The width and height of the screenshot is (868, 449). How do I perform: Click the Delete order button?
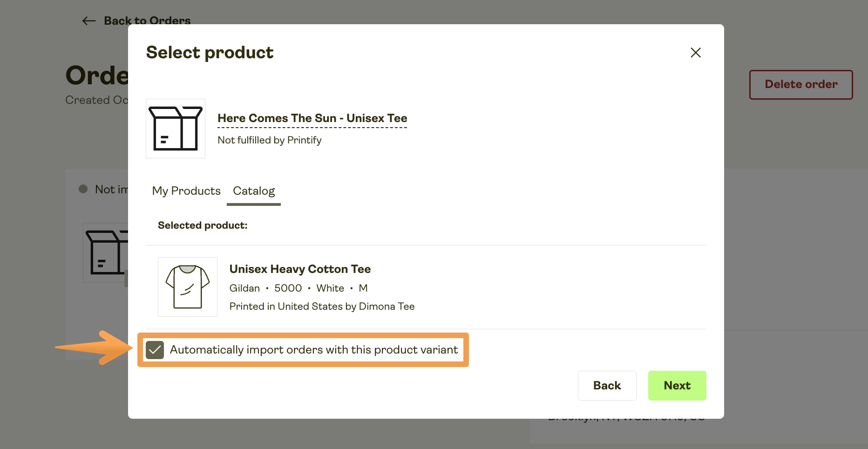coord(800,85)
